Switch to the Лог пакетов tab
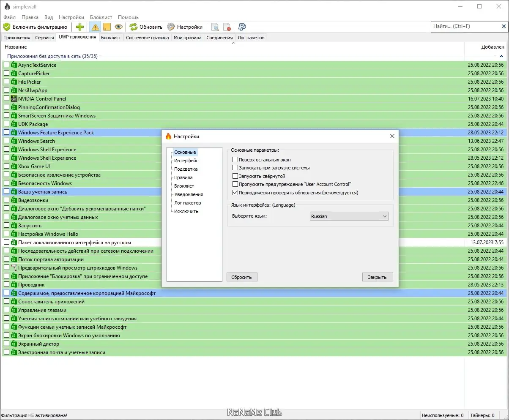This screenshot has height=420, width=509. [x=251, y=38]
